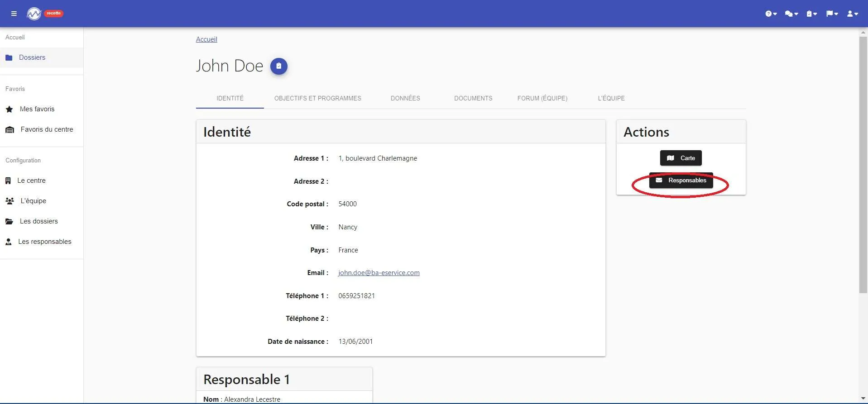Click the Les responsables person icon
The image size is (868, 404).
pos(8,242)
